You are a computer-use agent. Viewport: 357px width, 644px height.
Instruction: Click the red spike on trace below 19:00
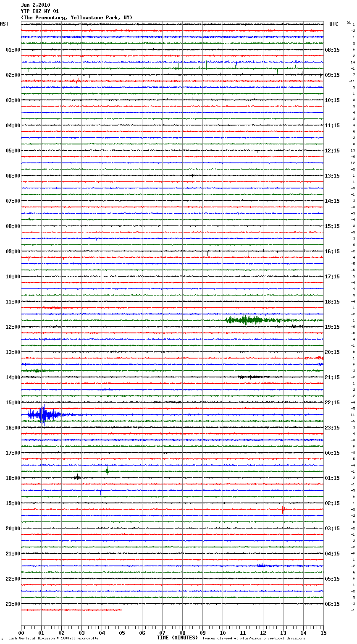point(283,510)
